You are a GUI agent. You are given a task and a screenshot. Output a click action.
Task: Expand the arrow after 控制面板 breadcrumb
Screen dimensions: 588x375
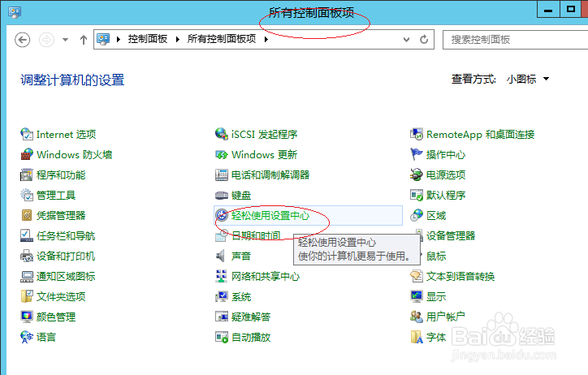(177, 39)
